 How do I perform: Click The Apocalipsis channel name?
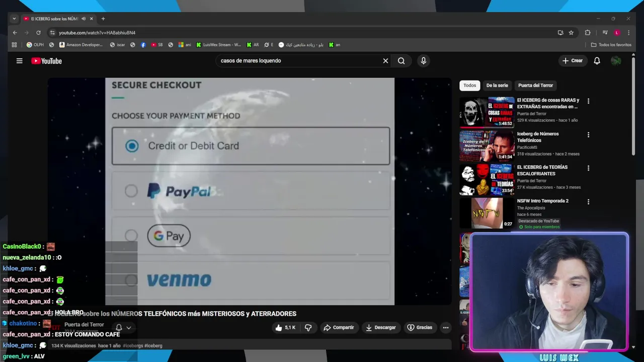(x=531, y=208)
